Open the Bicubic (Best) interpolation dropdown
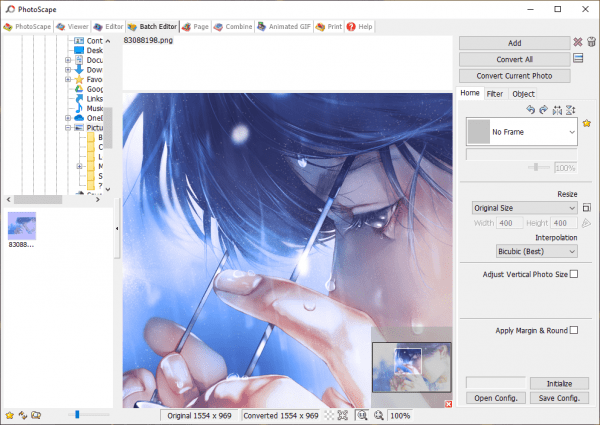 click(x=537, y=251)
